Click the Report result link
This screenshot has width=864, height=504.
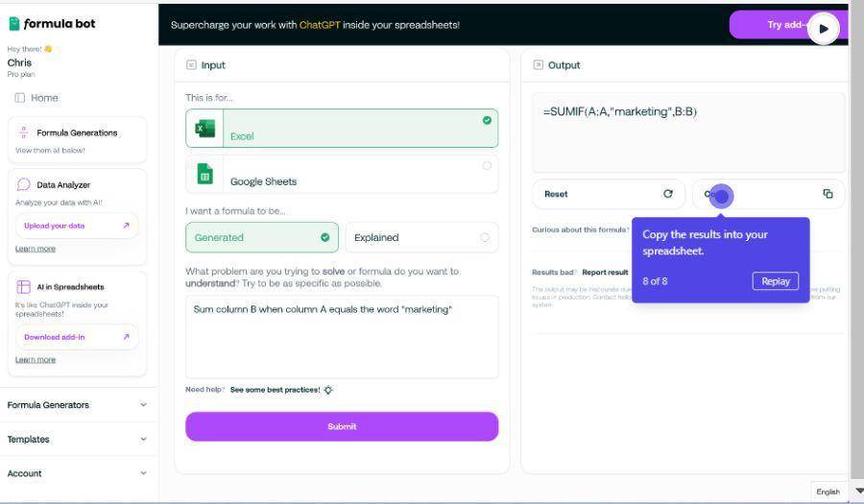(x=605, y=272)
